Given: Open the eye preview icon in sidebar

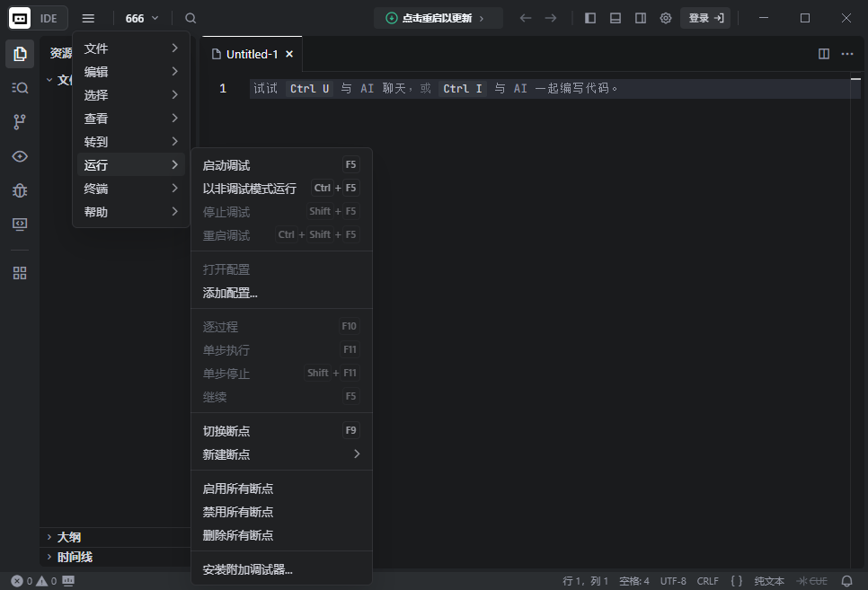Looking at the screenshot, I should [20, 156].
